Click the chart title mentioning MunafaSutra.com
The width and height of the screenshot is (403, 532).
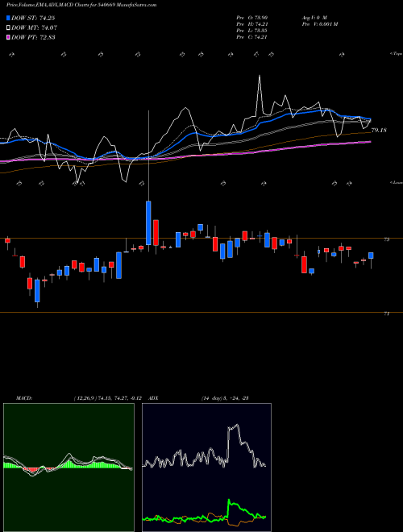coord(81,5)
